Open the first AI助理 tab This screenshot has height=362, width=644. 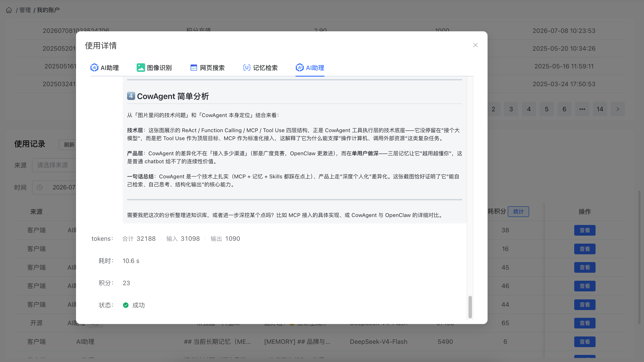click(x=104, y=68)
